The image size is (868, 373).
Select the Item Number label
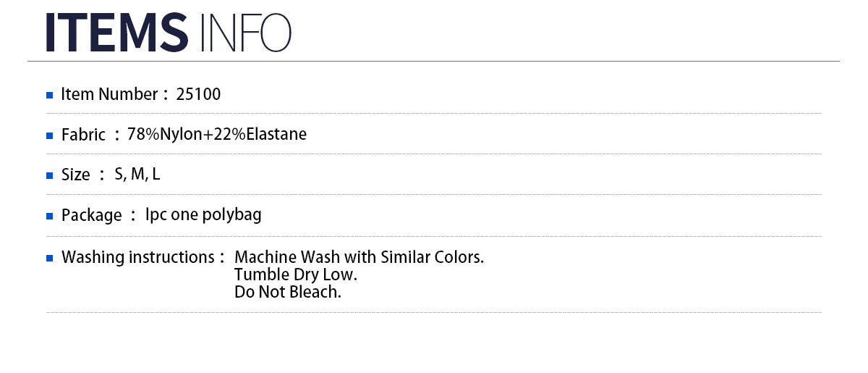(109, 94)
